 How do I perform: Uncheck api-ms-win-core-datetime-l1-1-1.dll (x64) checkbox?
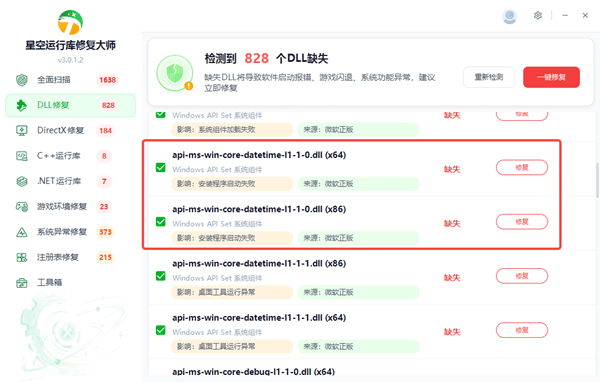(161, 330)
